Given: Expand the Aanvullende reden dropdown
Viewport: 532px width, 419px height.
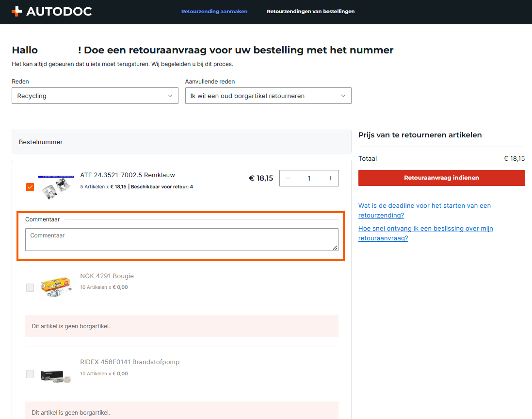Looking at the screenshot, I should coord(268,96).
